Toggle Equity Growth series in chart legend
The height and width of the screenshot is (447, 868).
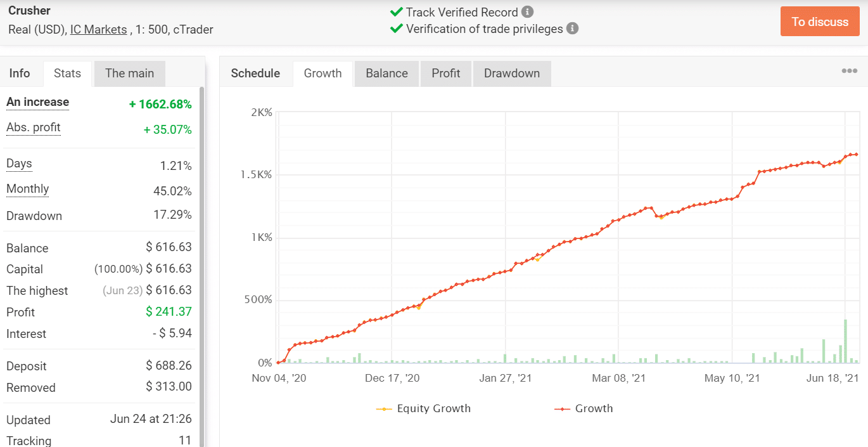(x=424, y=408)
